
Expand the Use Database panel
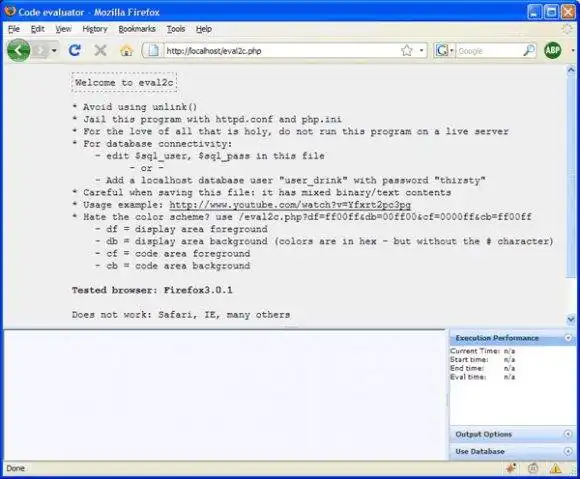pos(568,451)
